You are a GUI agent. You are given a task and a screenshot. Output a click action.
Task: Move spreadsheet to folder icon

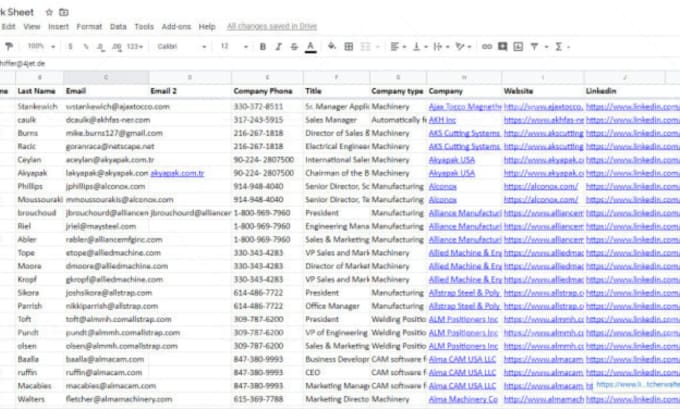pyautogui.click(x=64, y=12)
